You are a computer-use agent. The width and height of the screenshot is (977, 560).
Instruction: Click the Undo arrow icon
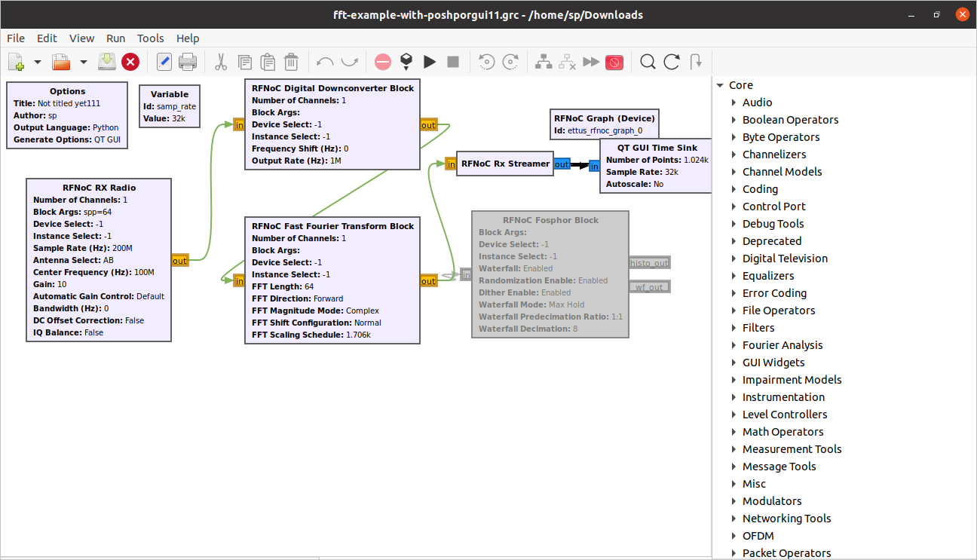(325, 62)
